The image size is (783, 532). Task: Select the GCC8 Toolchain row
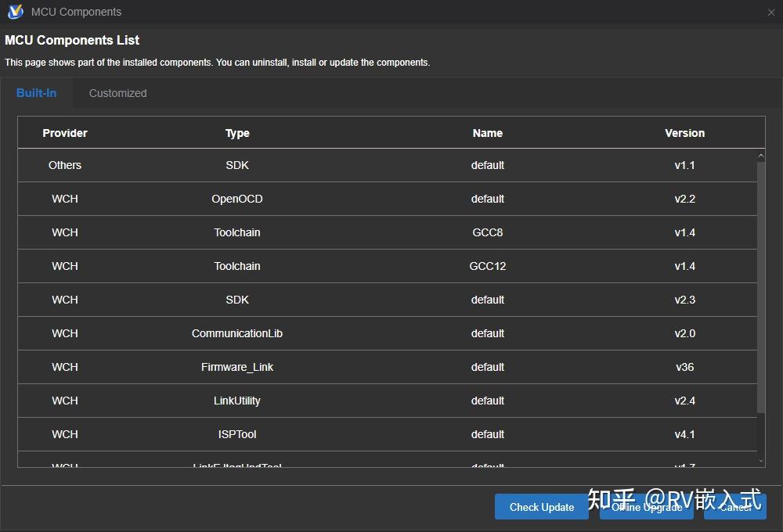tap(313, 232)
